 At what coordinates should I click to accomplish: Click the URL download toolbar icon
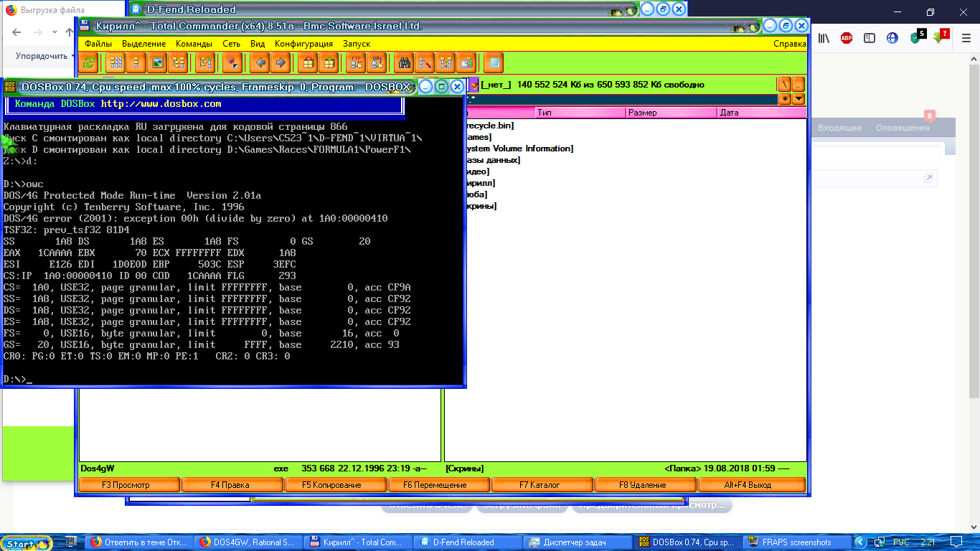377,63
